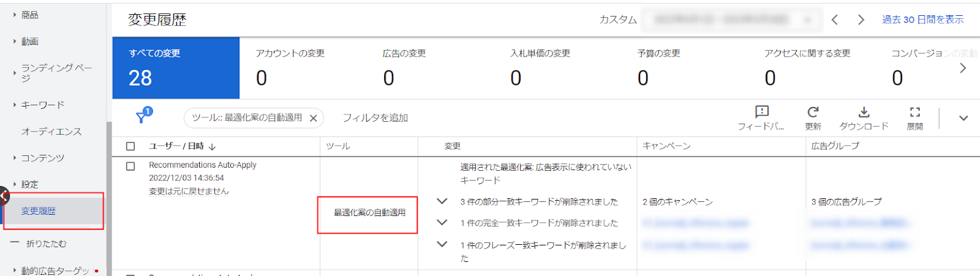Sort by ユーザー / 日時 column header
Viewport: 980px width, 276px height.
182,146
